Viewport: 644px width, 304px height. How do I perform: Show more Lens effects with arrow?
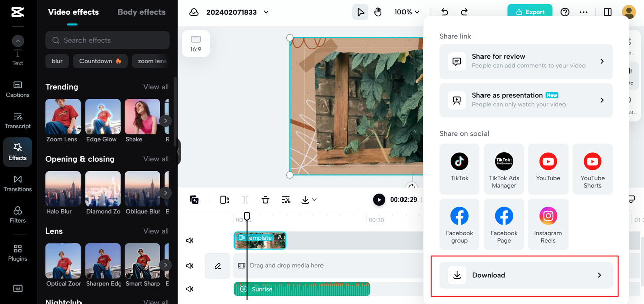[x=165, y=265]
